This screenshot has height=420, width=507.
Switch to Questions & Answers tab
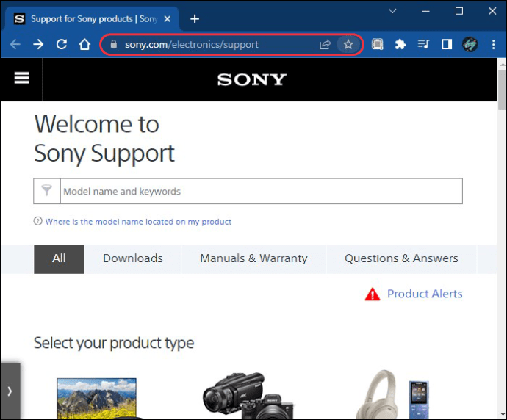pyautogui.click(x=401, y=258)
